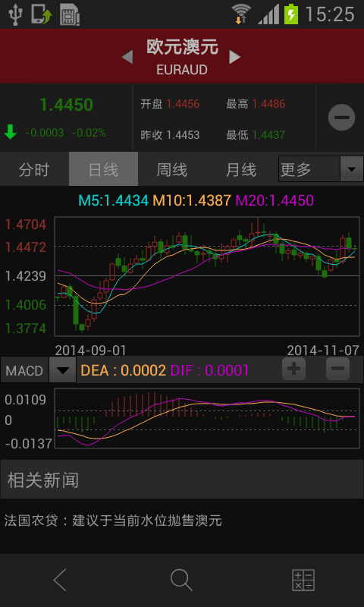Screen dimensions: 364x607
Task: Tap the 1.3774 price axis label
Action: 26,329
